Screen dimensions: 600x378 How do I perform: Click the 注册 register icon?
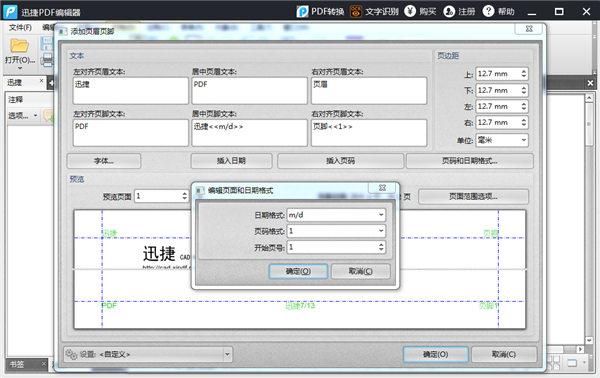point(449,11)
